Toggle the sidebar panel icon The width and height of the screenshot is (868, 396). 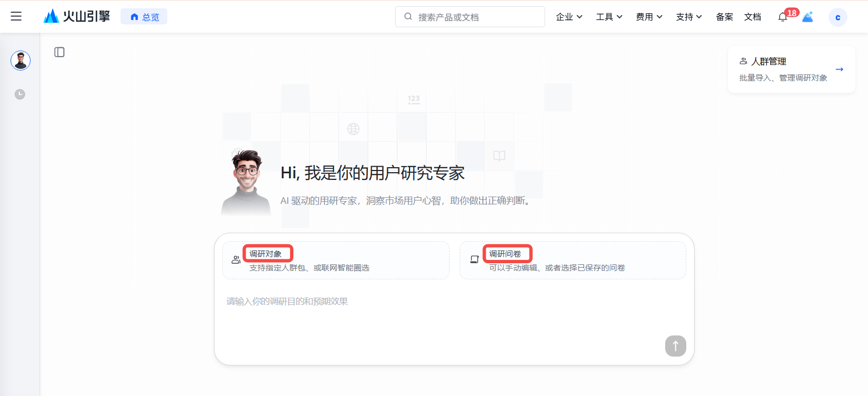pos(59,52)
